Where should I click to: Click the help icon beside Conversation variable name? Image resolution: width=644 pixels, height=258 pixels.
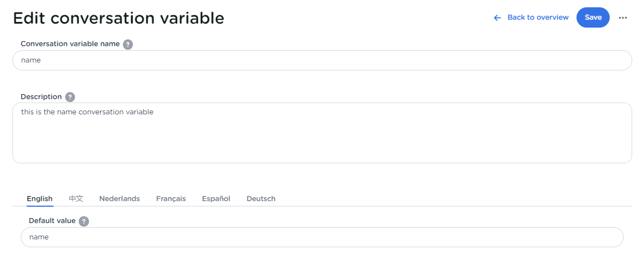128,45
